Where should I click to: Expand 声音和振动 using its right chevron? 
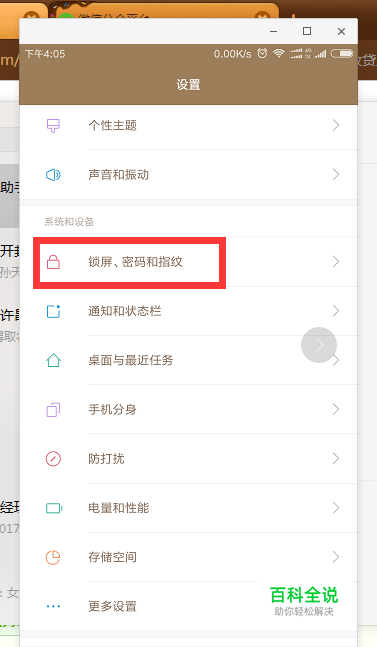tap(336, 175)
